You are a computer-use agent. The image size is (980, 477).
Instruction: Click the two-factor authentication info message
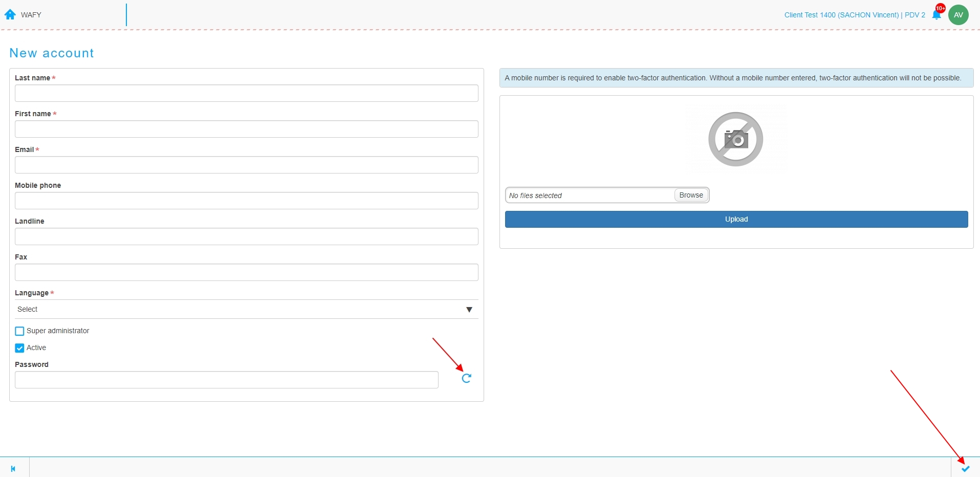point(736,78)
